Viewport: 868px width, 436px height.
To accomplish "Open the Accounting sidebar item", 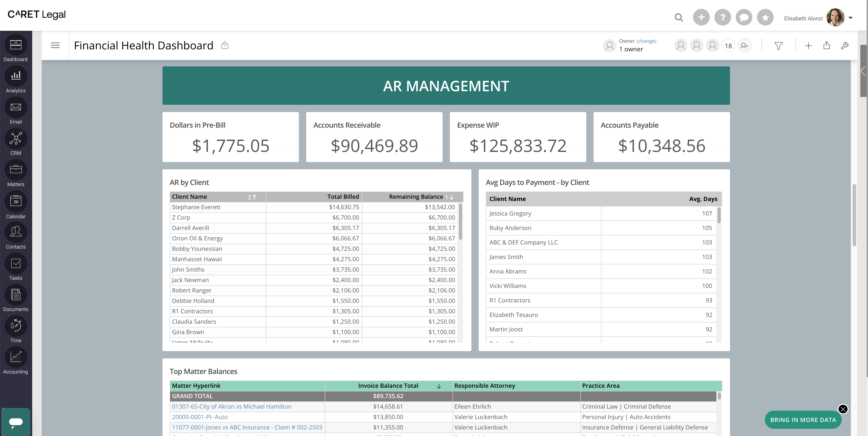I will pyautogui.click(x=15, y=357).
